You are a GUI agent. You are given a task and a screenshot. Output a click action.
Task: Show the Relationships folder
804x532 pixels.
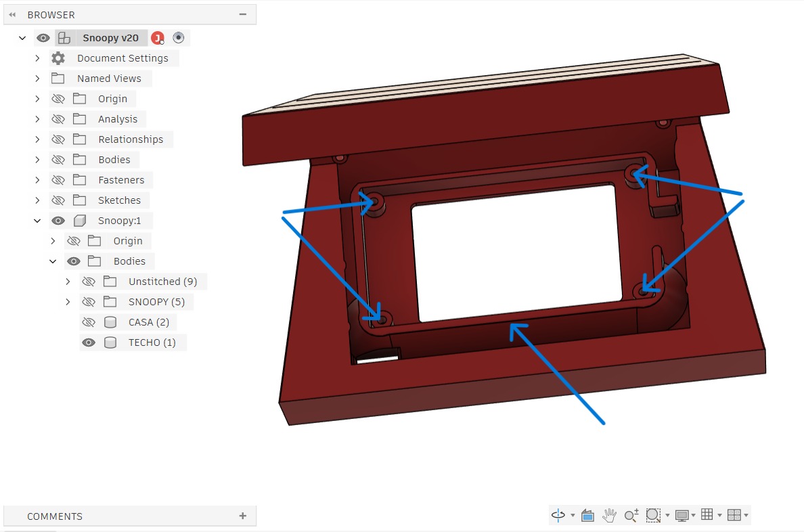click(x=58, y=139)
